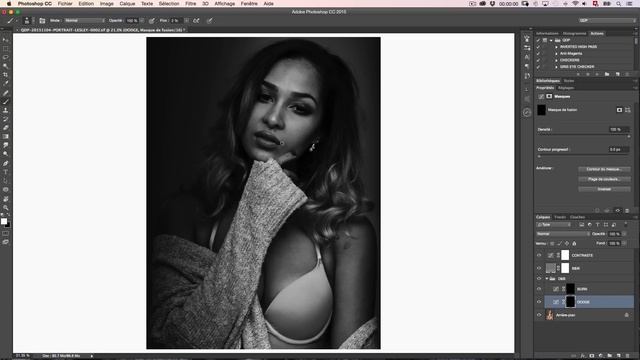Click the Inverser mask button

pyautogui.click(x=604, y=189)
